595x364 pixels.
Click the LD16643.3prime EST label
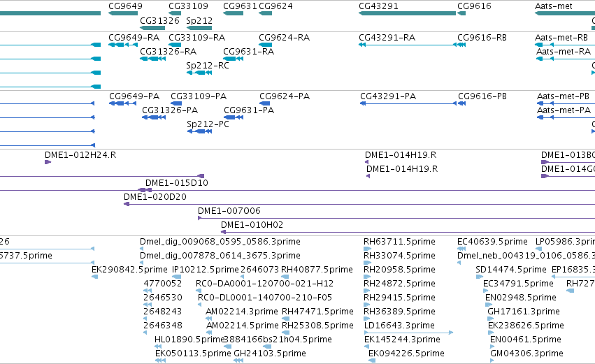[399, 326]
